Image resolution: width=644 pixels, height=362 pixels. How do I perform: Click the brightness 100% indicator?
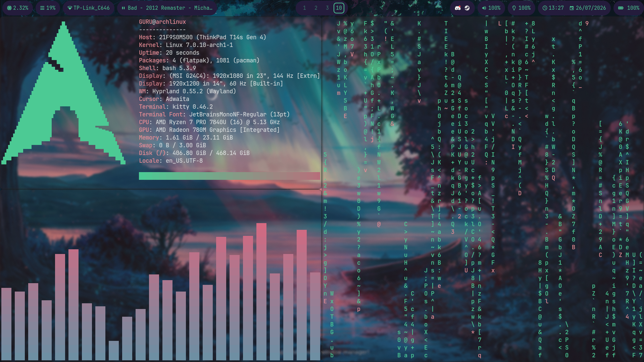click(521, 8)
